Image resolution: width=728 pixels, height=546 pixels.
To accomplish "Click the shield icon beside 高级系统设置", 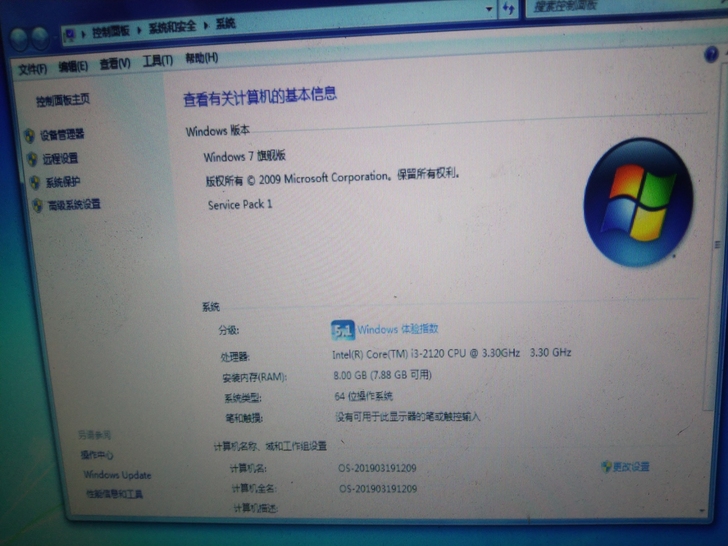I will point(38,205).
